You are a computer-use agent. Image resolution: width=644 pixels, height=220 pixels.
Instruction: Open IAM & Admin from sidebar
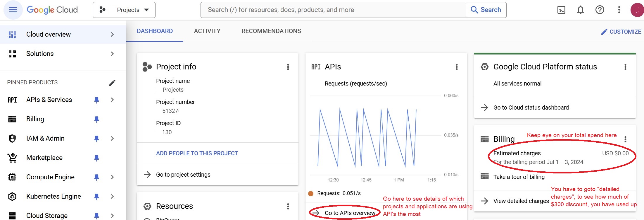click(x=45, y=138)
